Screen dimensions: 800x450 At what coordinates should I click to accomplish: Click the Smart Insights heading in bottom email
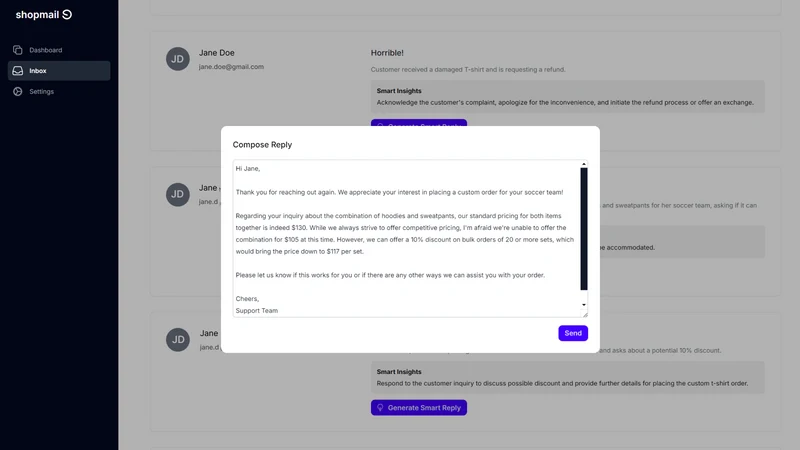[399, 372]
